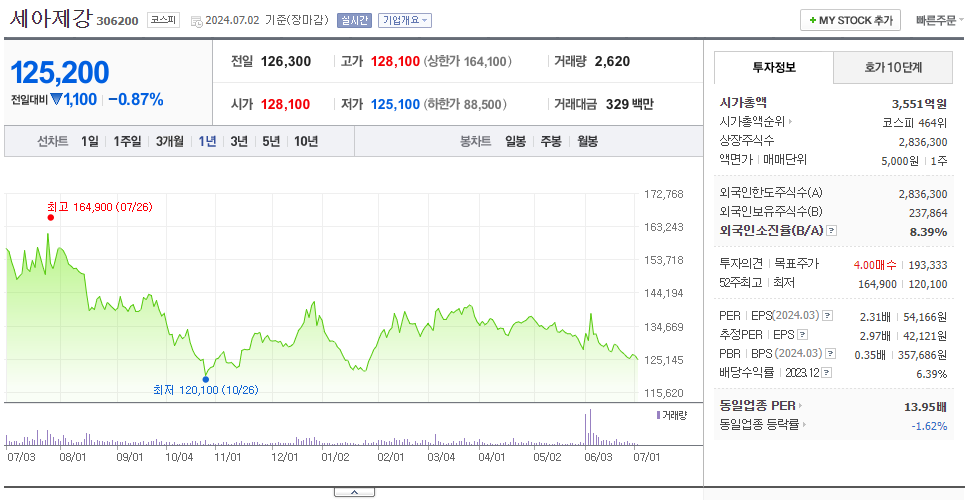Click the 동일업종 PER value 13.95배
968x500 pixels.
click(x=925, y=406)
